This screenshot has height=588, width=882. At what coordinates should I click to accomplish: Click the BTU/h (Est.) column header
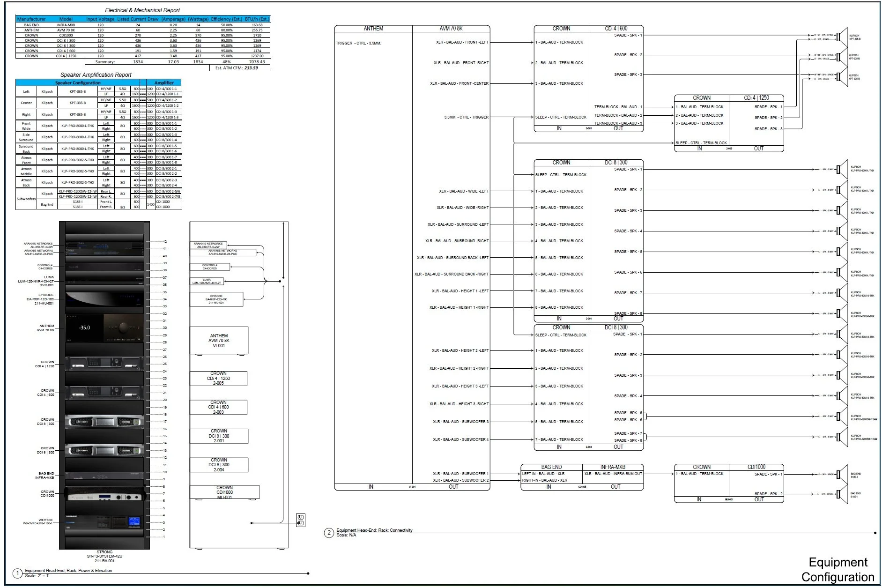[257, 19]
